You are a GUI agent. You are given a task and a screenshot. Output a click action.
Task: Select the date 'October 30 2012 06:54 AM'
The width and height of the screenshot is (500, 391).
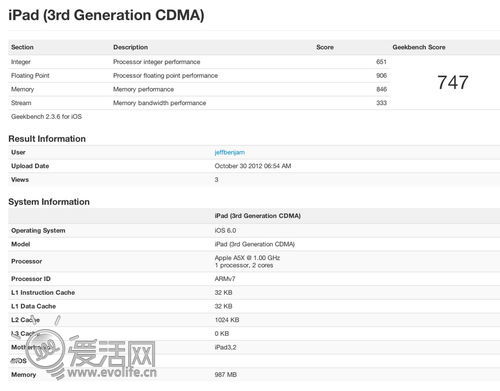pyautogui.click(x=253, y=166)
